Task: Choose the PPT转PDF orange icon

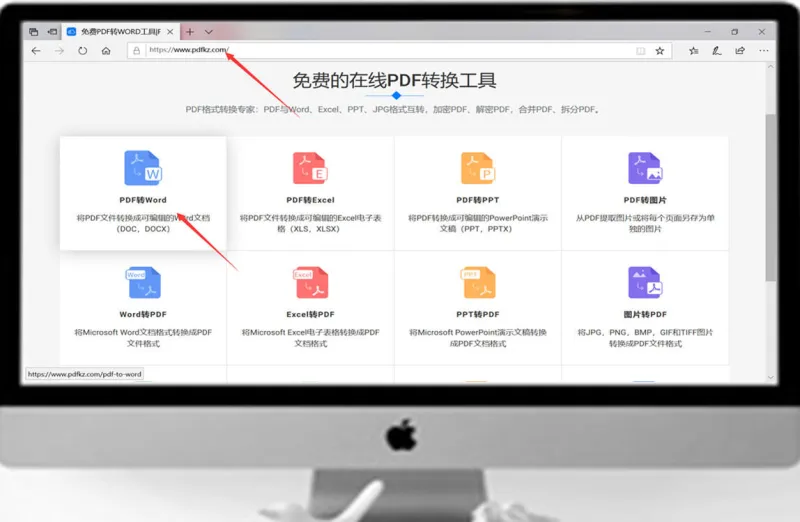Action: click(x=478, y=282)
